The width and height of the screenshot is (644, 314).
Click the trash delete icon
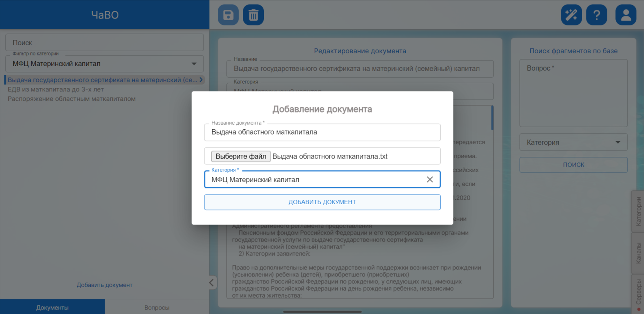253,15
